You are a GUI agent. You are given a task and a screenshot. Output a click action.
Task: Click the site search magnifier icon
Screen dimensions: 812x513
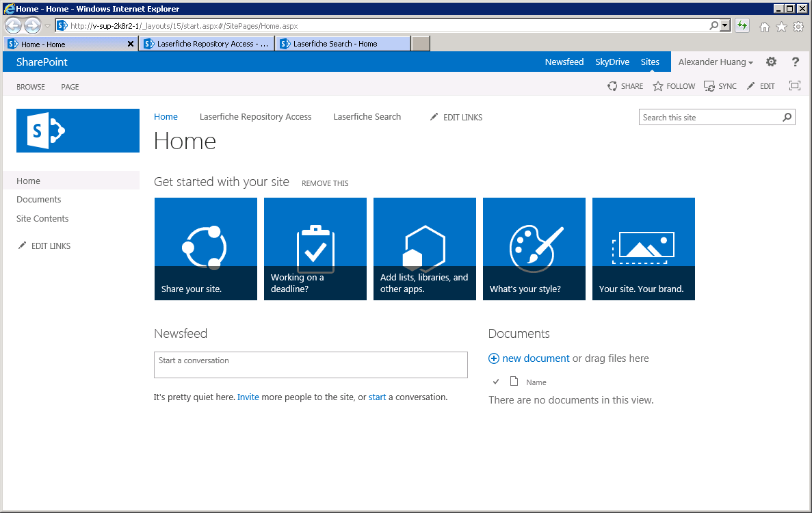[x=787, y=118]
